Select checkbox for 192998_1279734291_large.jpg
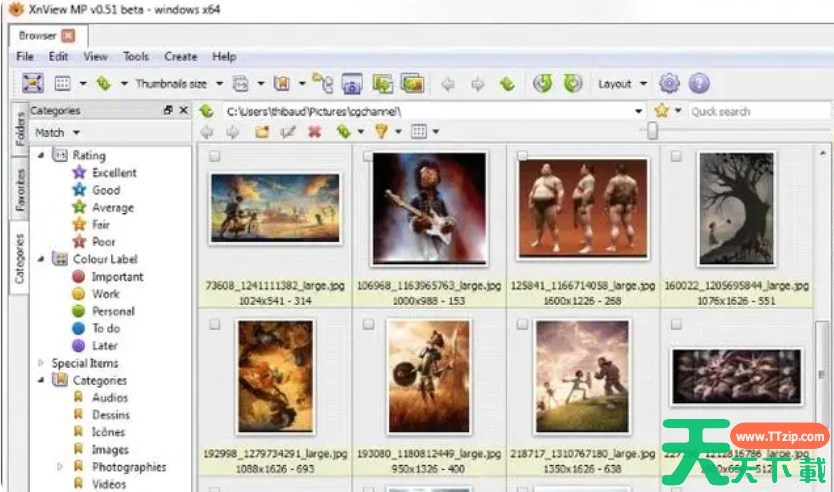The width and height of the screenshot is (834, 492). [x=215, y=325]
